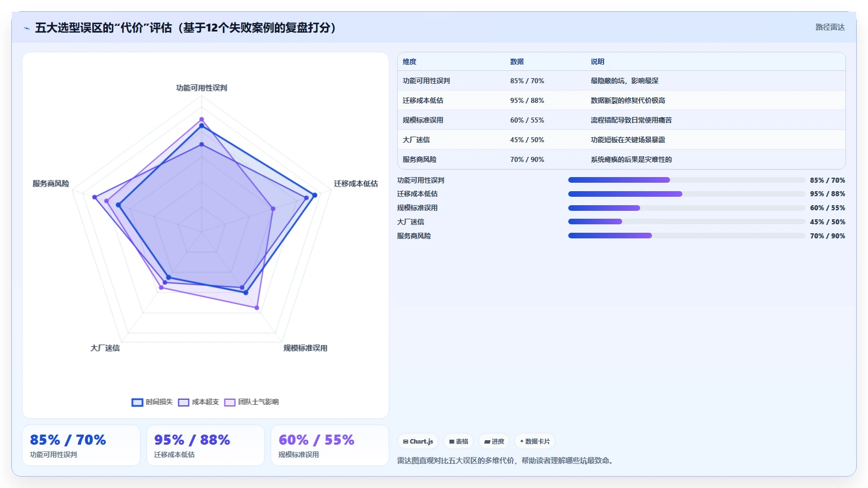Open the 95% / 88% stat card

click(x=205, y=445)
